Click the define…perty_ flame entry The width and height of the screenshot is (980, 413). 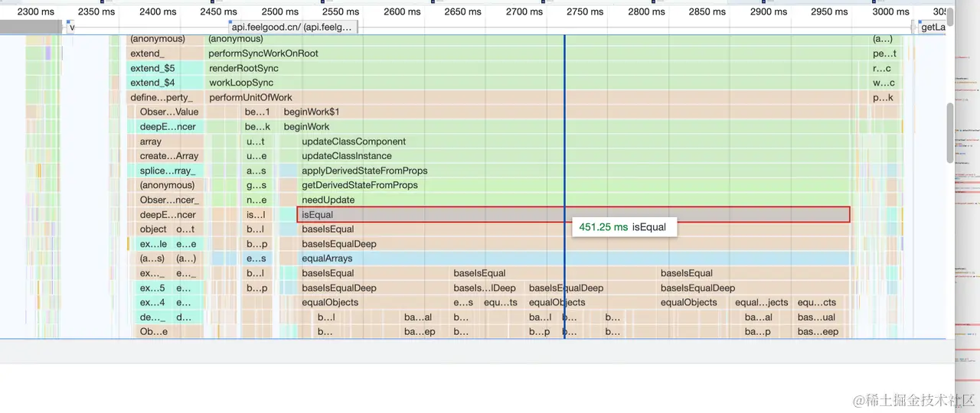point(165,97)
